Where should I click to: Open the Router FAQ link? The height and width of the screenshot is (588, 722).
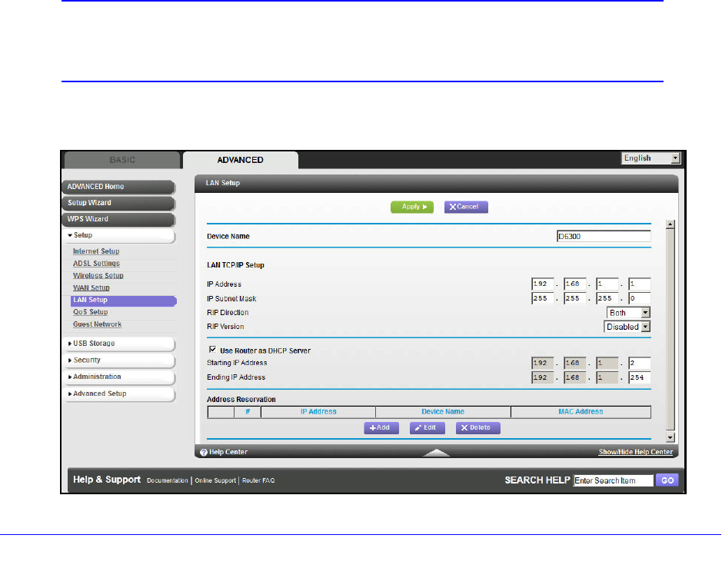(258, 480)
